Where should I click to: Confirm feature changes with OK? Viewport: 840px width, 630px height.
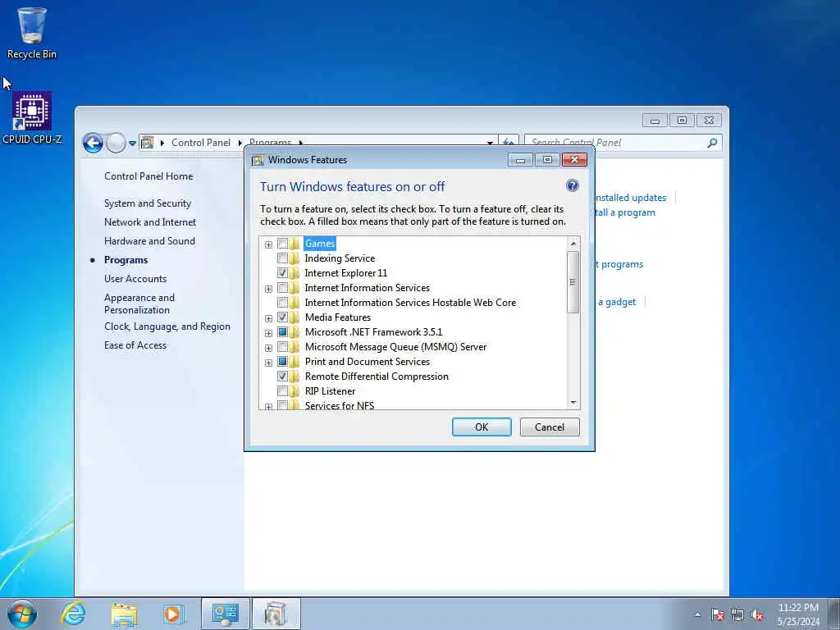[481, 427]
